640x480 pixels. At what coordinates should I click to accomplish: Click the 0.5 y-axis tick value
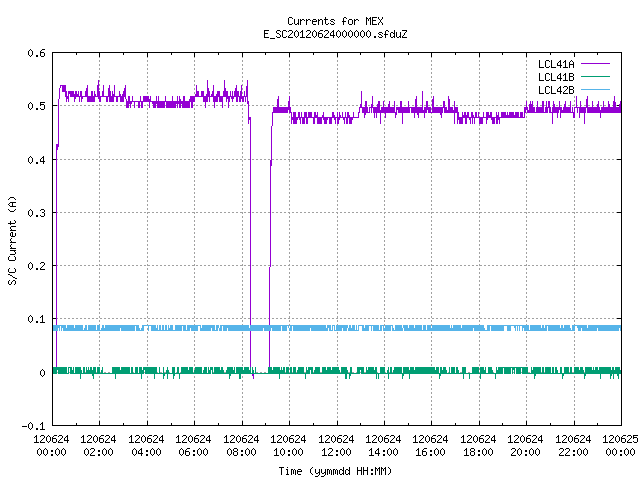click(x=36, y=106)
